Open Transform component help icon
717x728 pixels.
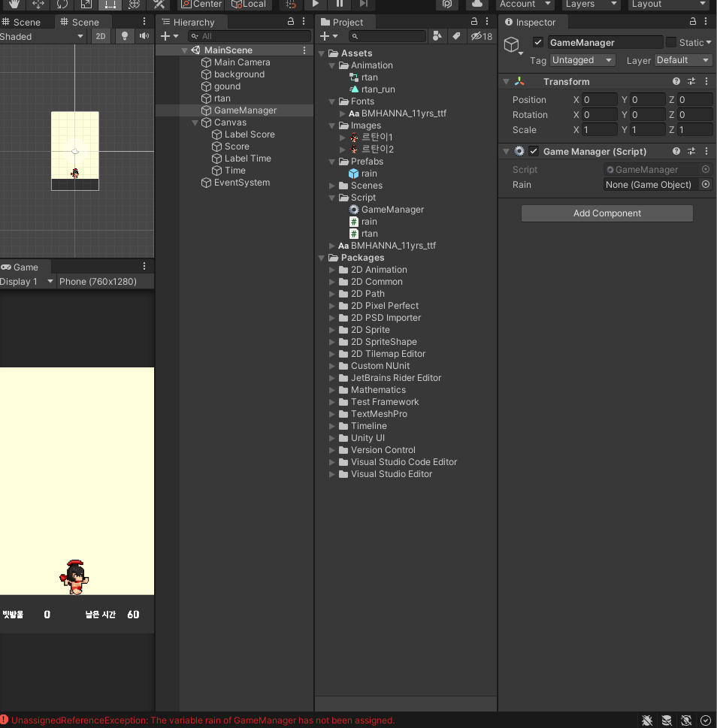click(x=676, y=81)
